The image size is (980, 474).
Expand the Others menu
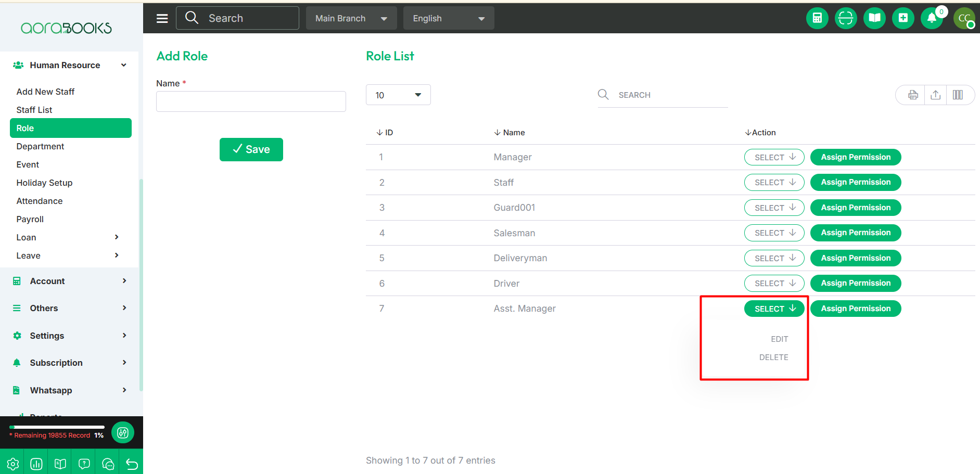(x=70, y=308)
